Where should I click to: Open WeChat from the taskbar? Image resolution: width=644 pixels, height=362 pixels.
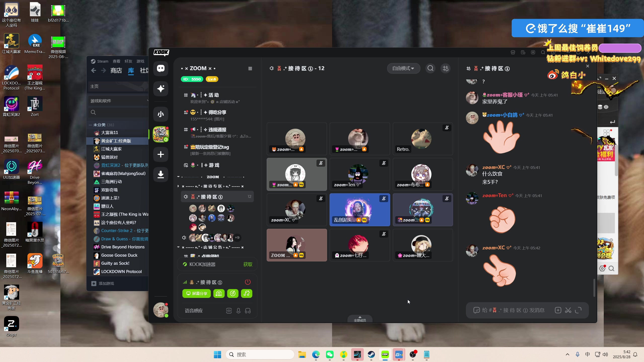pos(330,355)
